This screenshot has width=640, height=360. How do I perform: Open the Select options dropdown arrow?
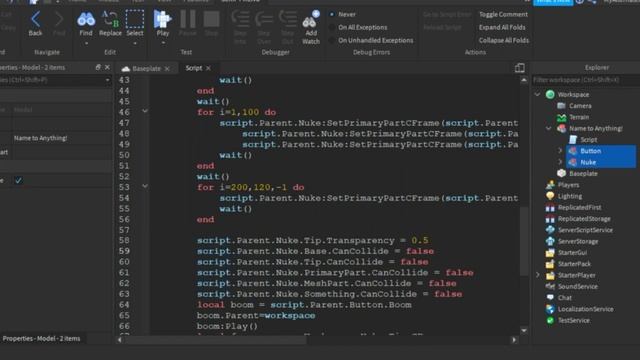(135, 43)
